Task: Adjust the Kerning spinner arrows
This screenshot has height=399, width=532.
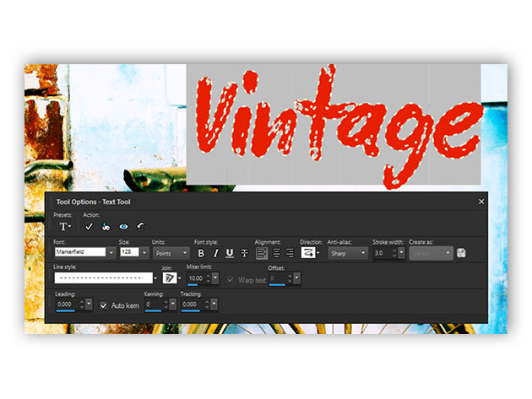Action: tap(166, 304)
